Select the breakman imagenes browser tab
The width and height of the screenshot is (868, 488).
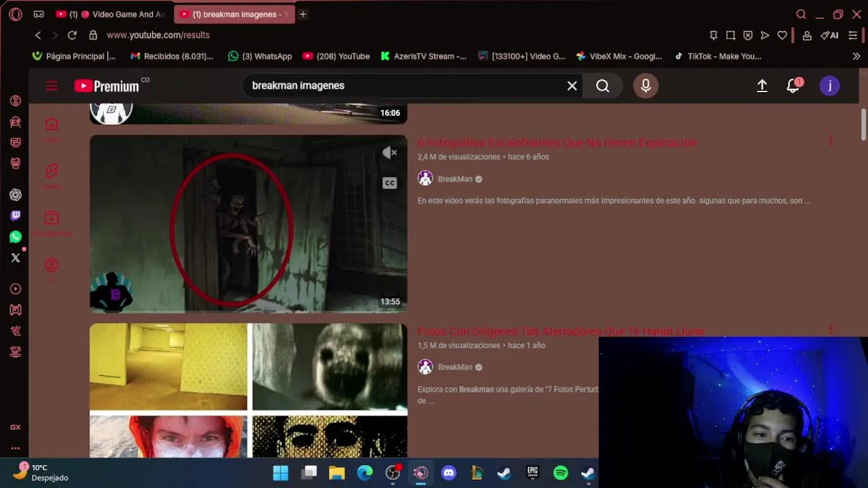[x=235, y=14]
